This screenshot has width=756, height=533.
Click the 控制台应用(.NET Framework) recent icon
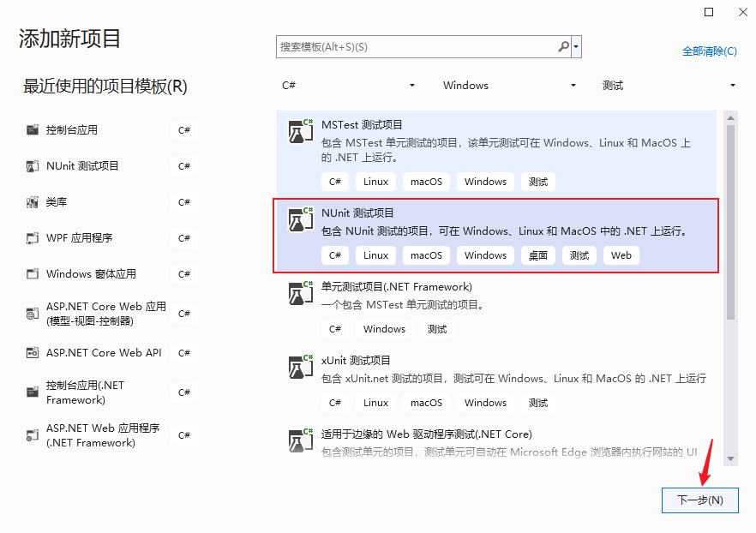pos(33,392)
